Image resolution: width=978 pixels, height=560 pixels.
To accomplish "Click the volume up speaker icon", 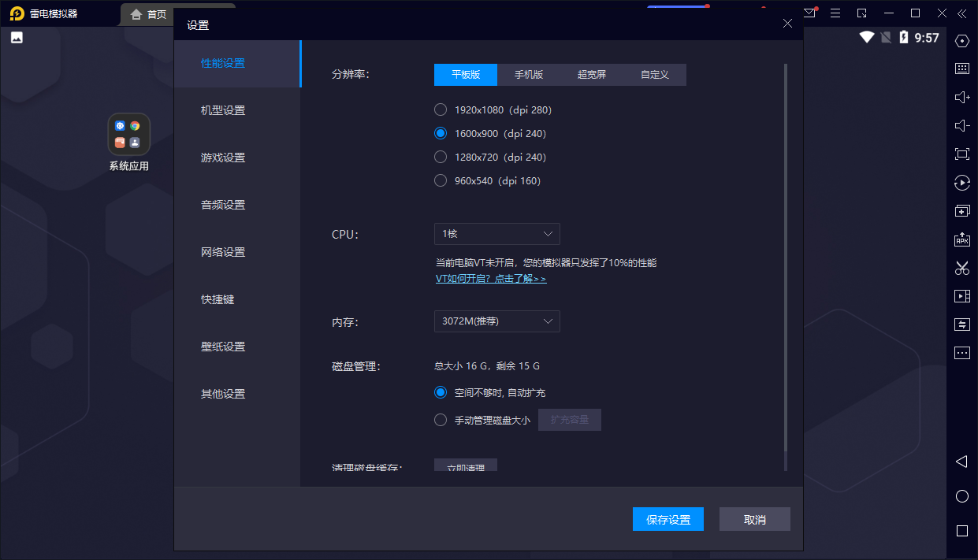I will 961,97.
